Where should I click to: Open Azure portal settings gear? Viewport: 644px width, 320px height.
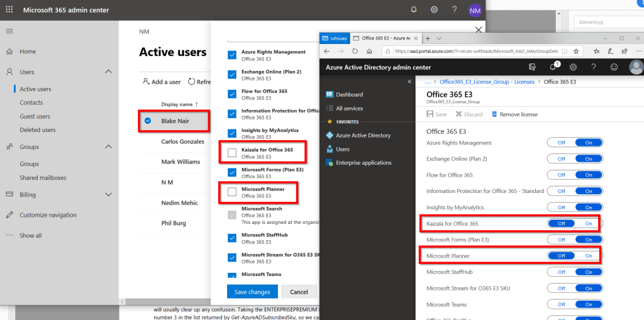point(574,67)
